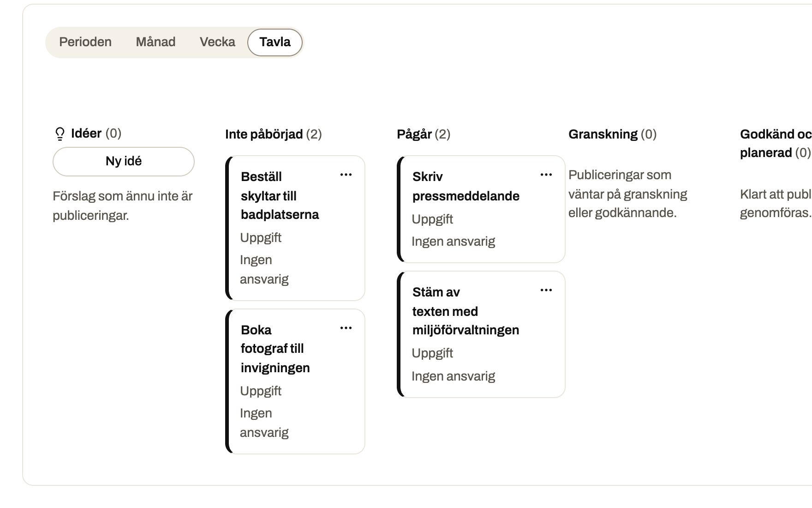Open the Skriv pressmeddelande task title

tap(466, 186)
